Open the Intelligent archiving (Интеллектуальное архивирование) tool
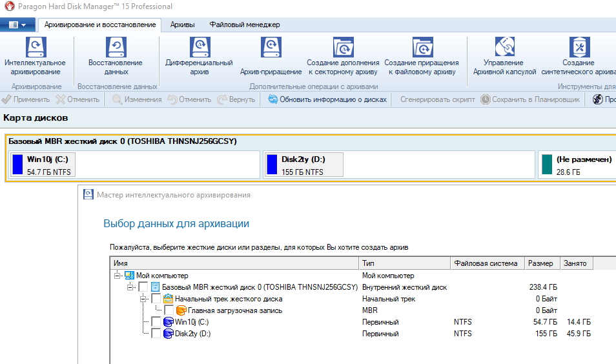The width and height of the screenshot is (616, 364). (36, 56)
